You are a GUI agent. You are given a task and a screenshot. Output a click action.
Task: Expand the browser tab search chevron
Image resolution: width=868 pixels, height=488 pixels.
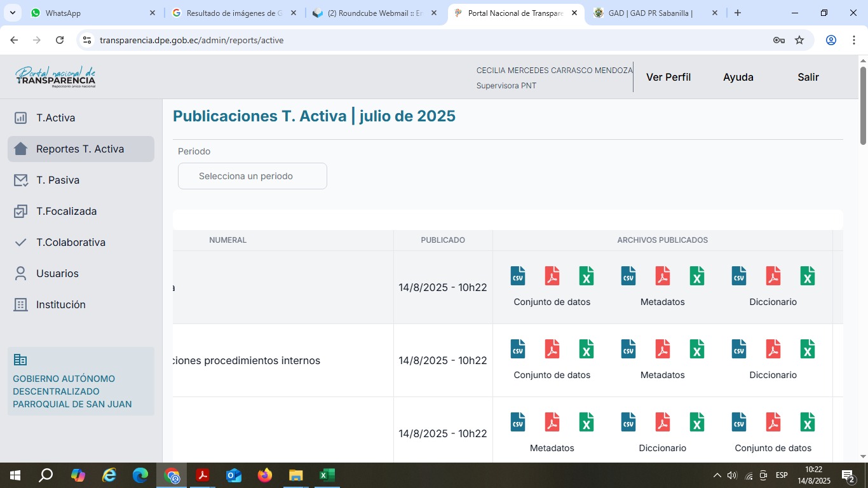[12, 13]
